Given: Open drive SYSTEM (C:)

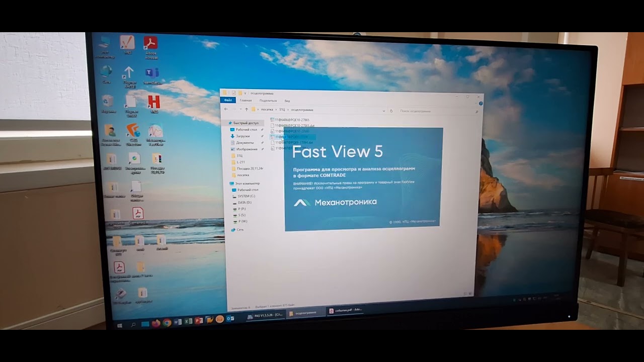Looking at the screenshot, I should coord(244,196).
